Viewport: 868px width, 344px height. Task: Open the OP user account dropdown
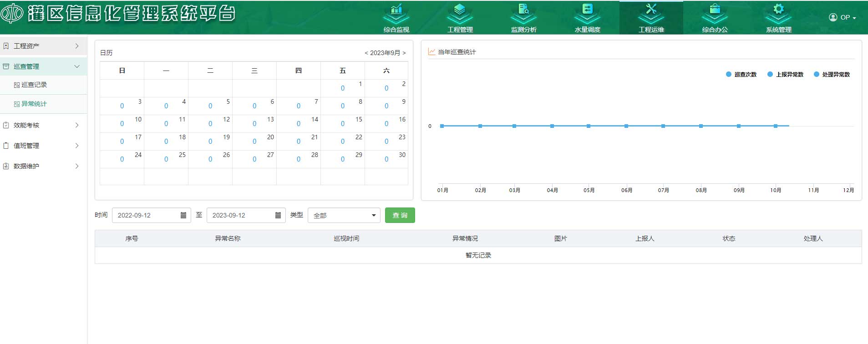tap(842, 17)
